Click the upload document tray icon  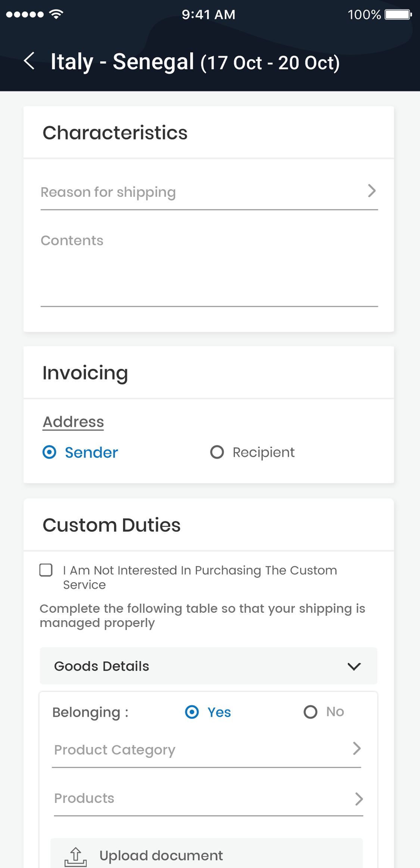tap(76, 856)
